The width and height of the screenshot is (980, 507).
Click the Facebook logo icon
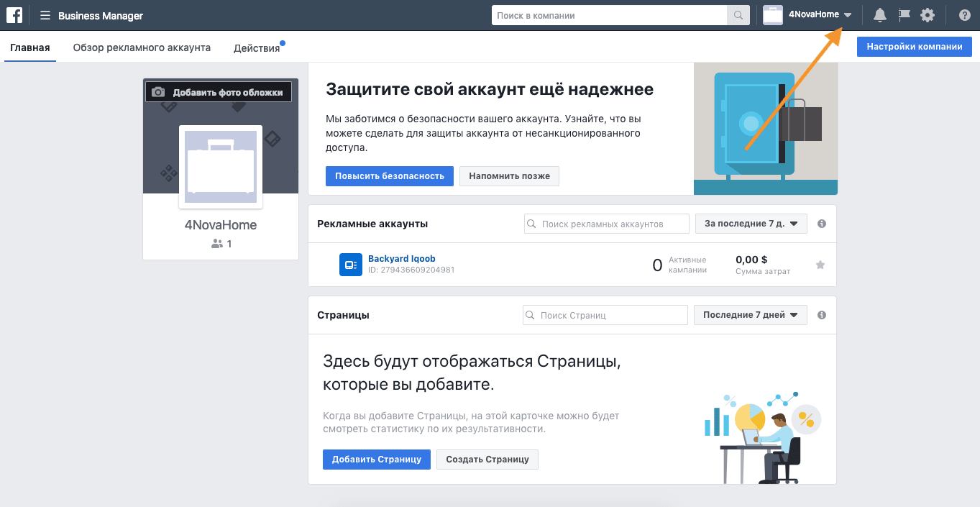click(14, 15)
